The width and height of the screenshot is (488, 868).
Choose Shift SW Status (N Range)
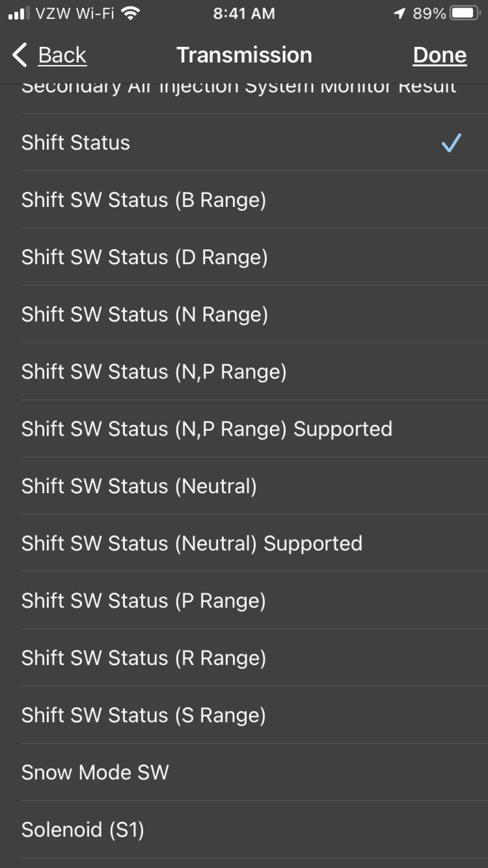244,314
